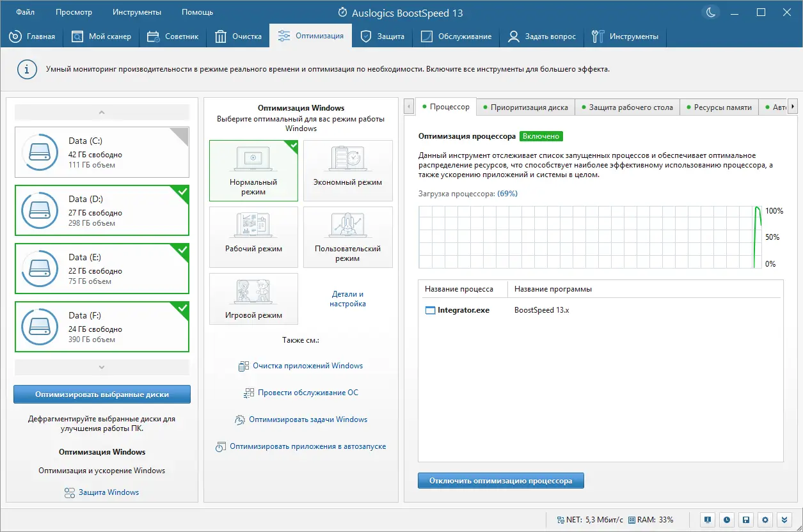Expand the double chevron down icon
Viewport: 803px width, 532px height.
[x=784, y=520]
